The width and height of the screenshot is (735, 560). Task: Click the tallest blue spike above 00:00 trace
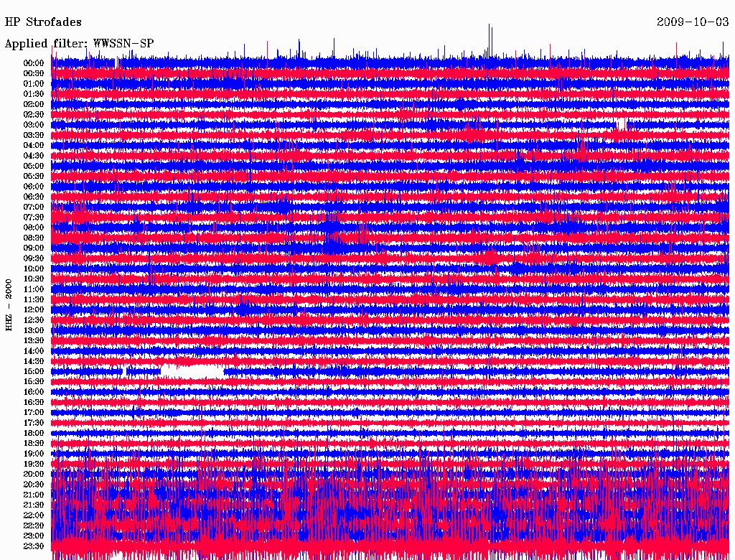click(x=490, y=41)
